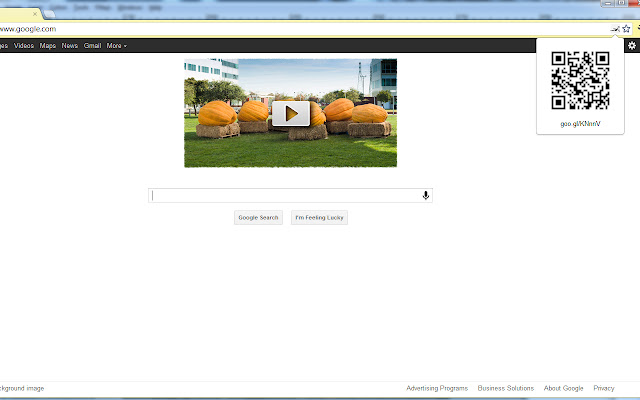640x400 pixels.
Task: Open Videos in Google navigation bar
Action: click(x=24, y=46)
